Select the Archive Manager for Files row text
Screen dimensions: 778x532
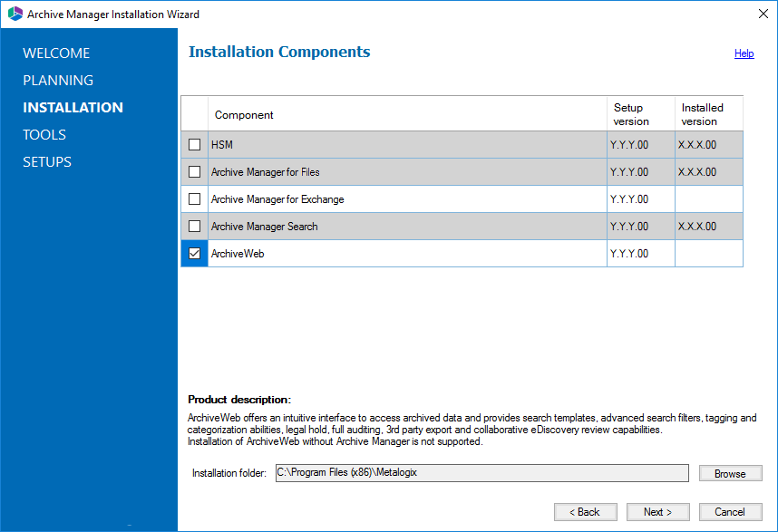pyautogui.click(x=266, y=172)
